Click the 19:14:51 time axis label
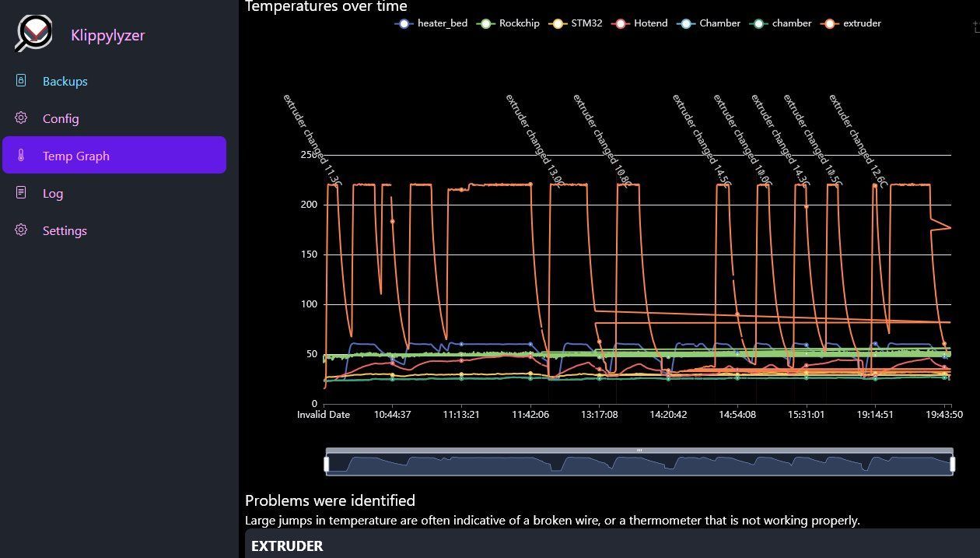 (x=875, y=415)
